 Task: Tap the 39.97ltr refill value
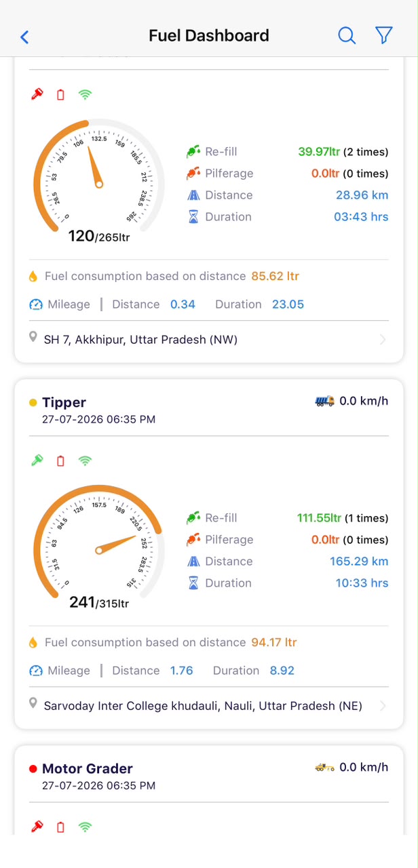point(319,151)
